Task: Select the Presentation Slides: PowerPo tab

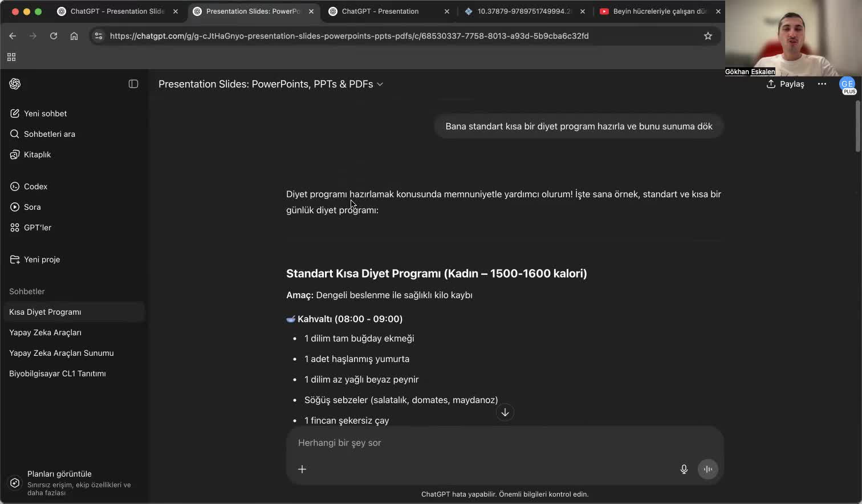Action: click(x=253, y=11)
